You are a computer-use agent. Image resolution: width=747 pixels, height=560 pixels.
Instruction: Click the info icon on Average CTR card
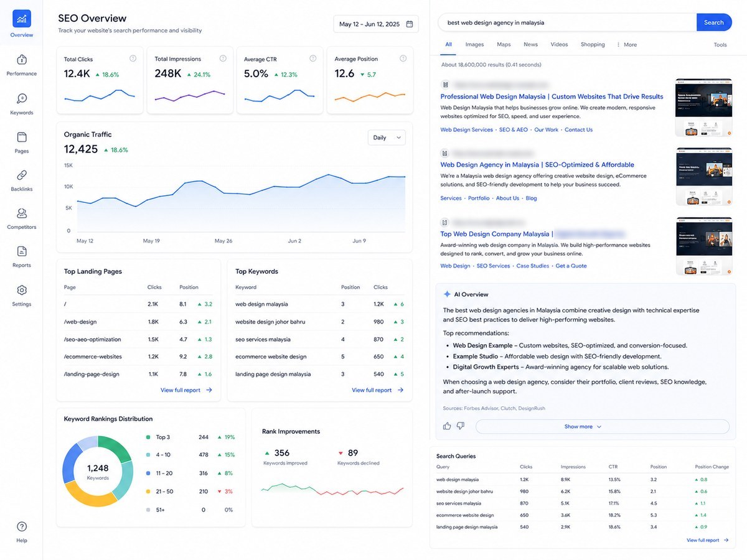pyautogui.click(x=313, y=58)
